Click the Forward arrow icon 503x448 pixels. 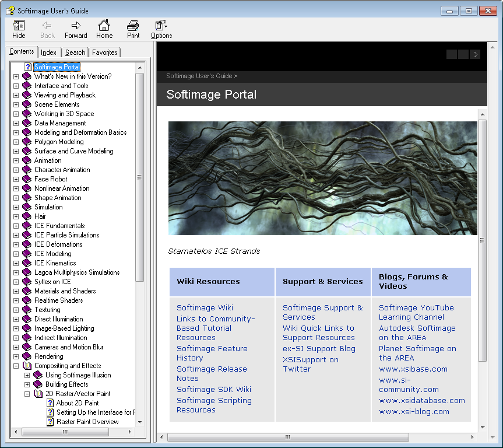(76, 26)
